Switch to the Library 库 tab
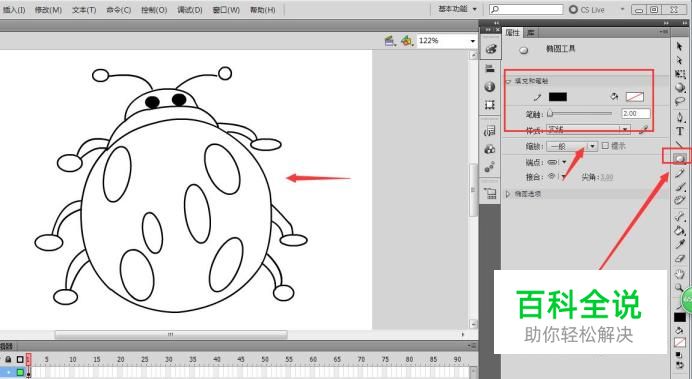692x379 pixels. pyautogui.click(x=531, y=33)
